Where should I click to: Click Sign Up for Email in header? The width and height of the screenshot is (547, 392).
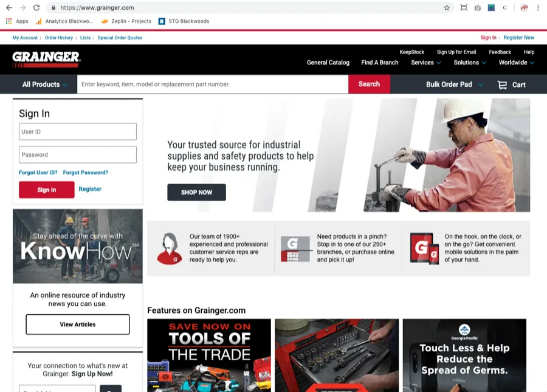point(456,52)
